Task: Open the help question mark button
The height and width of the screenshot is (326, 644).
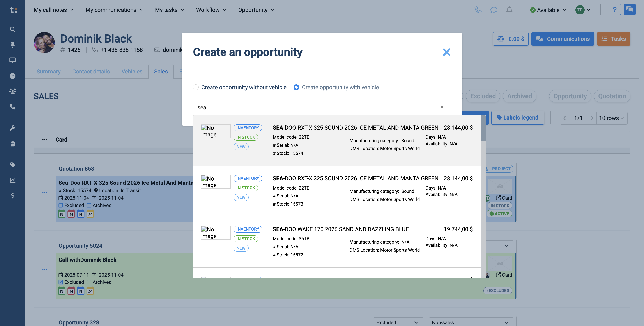Action: 614,10
